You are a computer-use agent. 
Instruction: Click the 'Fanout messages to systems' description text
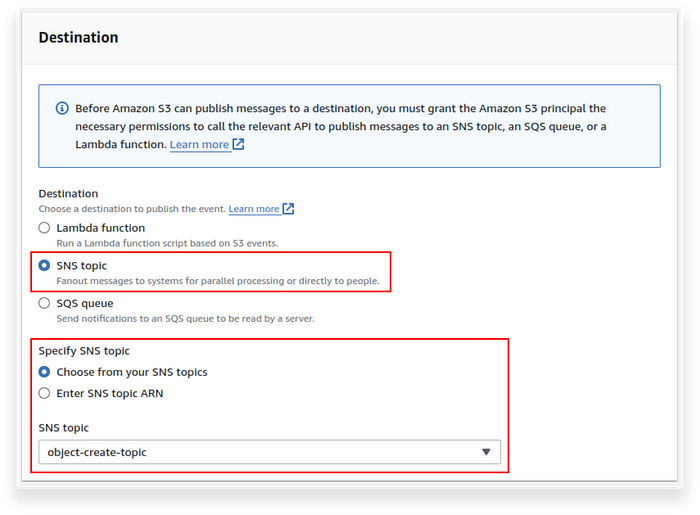pos(218,281)
